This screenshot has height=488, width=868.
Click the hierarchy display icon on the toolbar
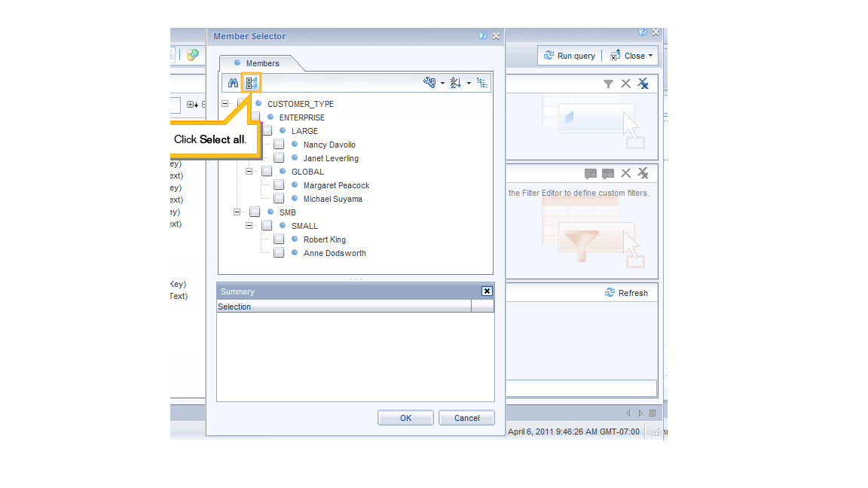point(483,83)
